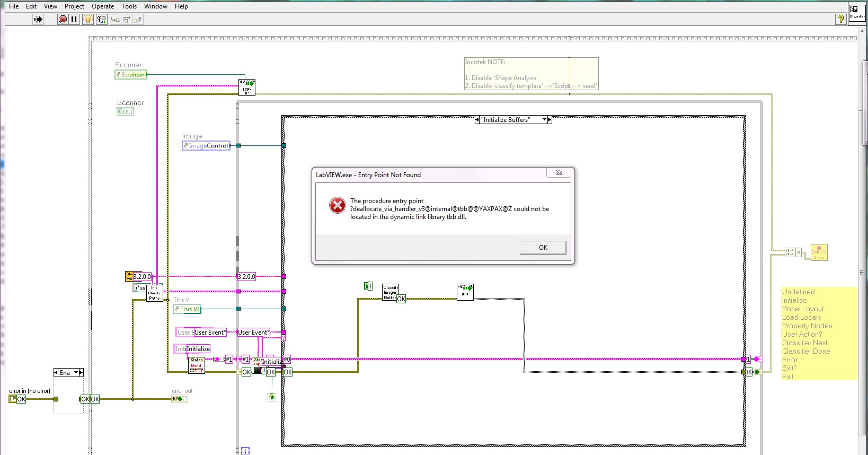Close the Entry Point Not Found dialog

click(x=559, y=172)
